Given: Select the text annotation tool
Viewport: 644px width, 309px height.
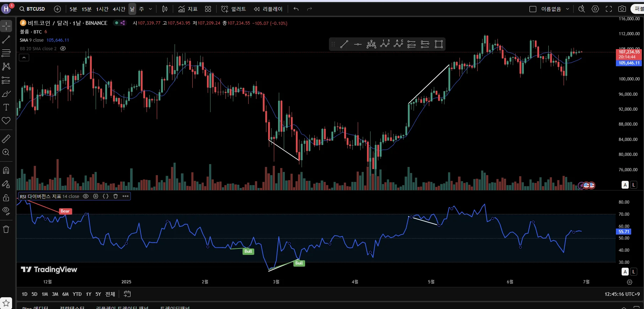Looking at the screenshot, I should tap(6, 107).
